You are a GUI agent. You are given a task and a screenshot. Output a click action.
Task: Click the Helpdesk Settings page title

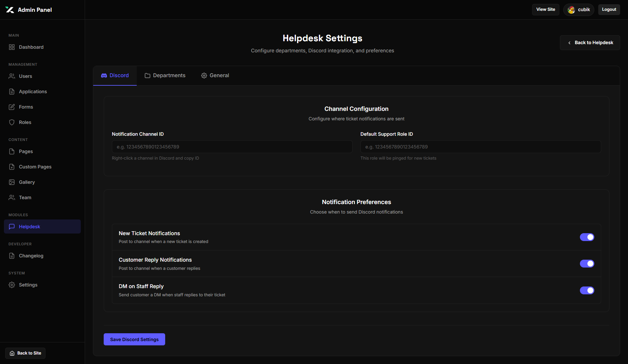click(x=323, y=38)
